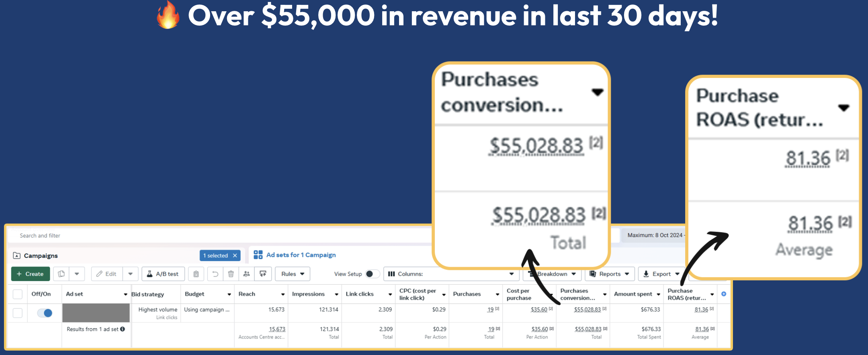Screen dimensions: 868x355
Task: Open the CPC column dropdown arrow
Action: click(444, 294)
